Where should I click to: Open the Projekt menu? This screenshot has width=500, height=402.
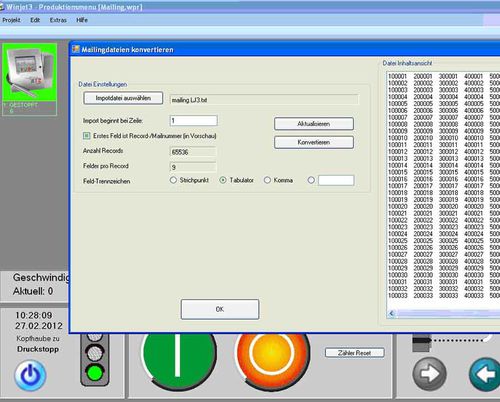tap(11, 20)
